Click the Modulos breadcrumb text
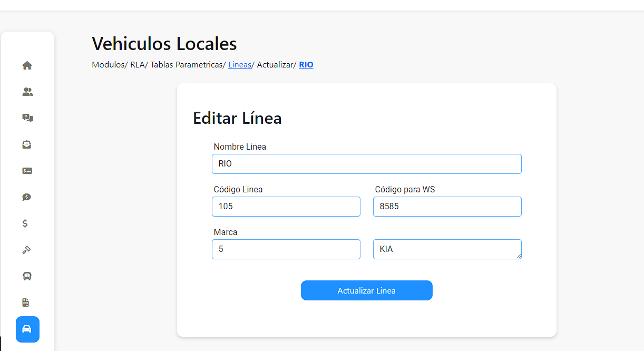 (x=109, y=65)
